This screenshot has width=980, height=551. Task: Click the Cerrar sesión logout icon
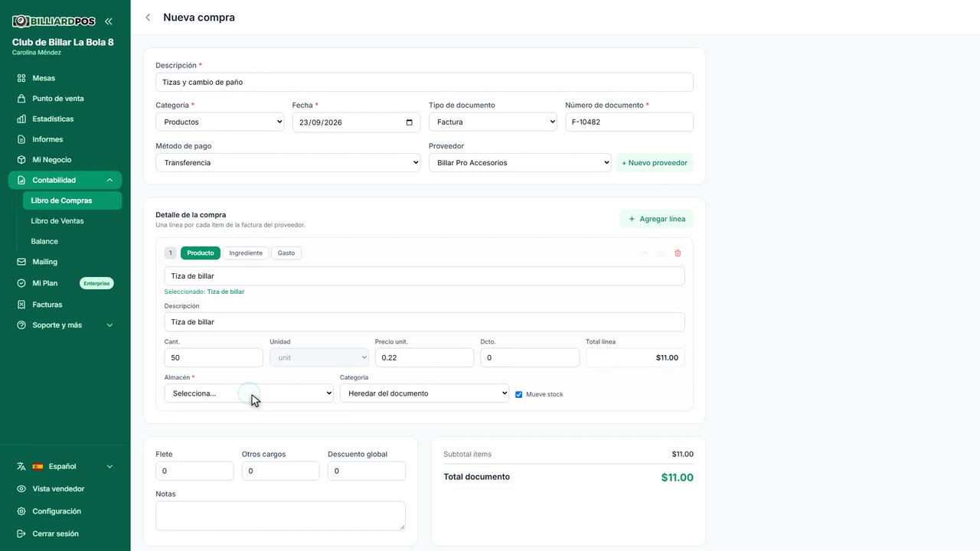(x=21, y=534)
